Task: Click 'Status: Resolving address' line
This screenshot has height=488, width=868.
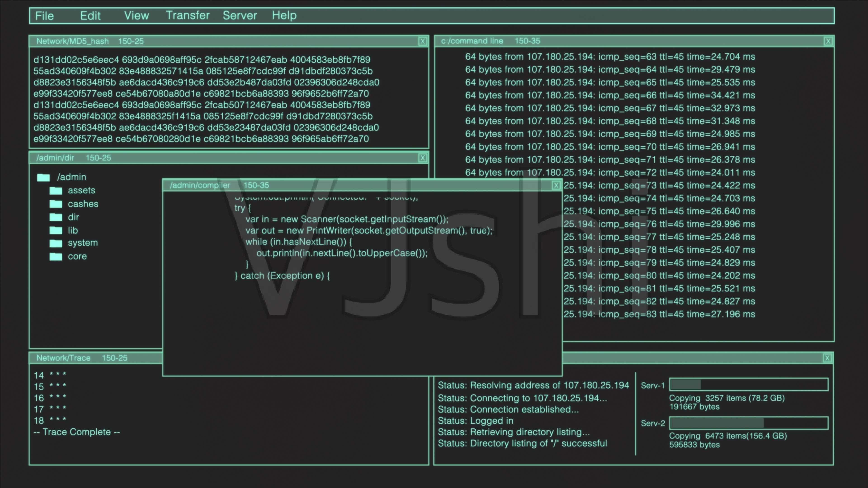Action: [x=533, y=385]
